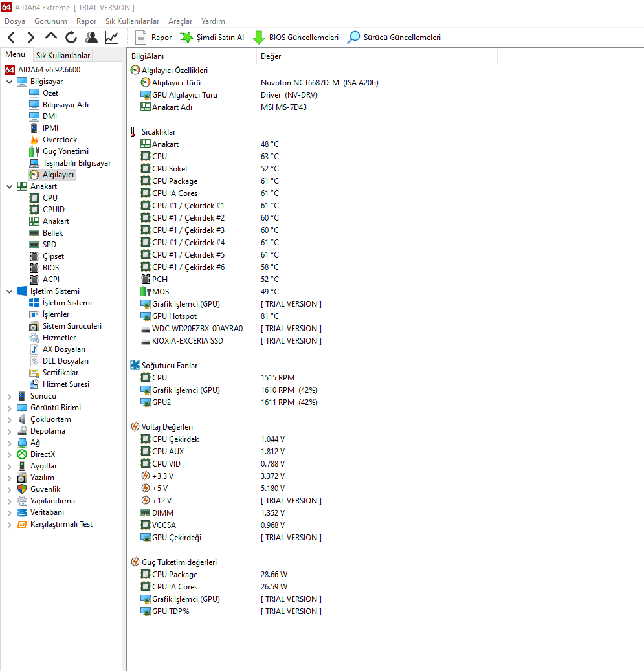
Task: Select the DMI tree item
Action: [43, 116]
